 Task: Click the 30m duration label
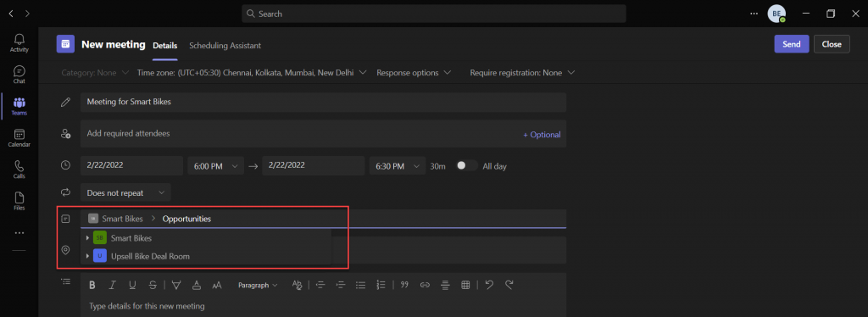point(438,166)
